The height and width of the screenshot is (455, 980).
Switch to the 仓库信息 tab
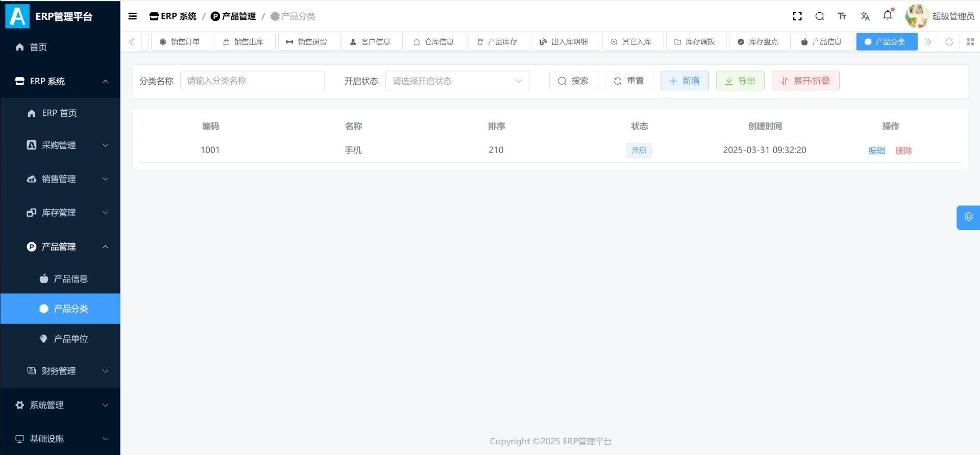coord(435,42)
